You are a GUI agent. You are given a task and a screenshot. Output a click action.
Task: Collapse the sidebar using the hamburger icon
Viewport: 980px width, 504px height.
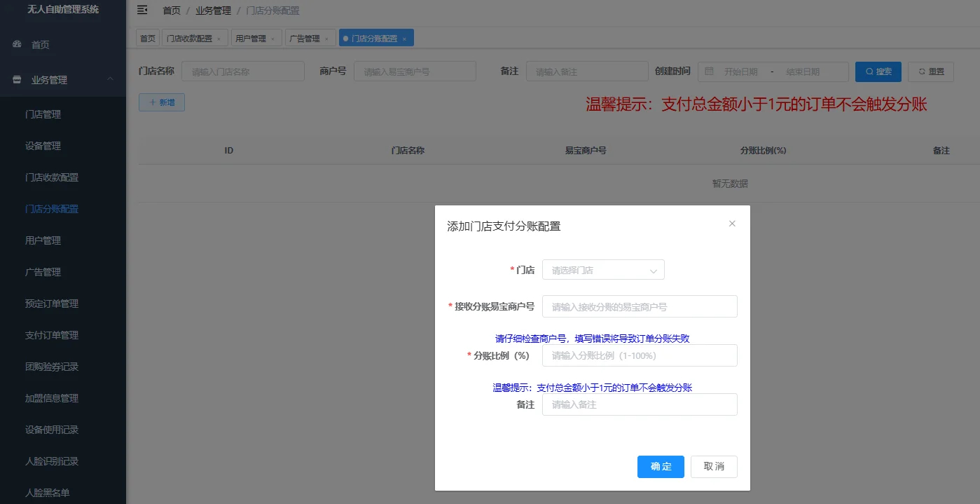pyautogui.click(x=142, y=10)
